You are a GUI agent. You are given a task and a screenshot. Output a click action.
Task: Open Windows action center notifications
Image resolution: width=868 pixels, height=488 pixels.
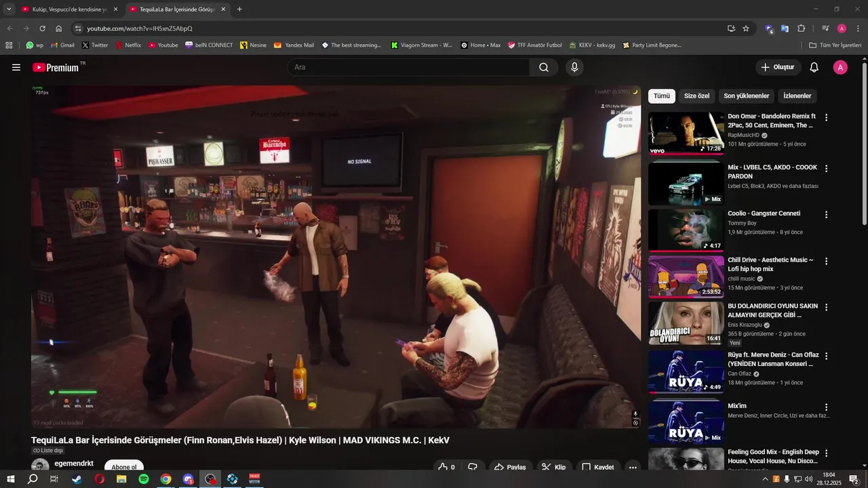point(854,479)
